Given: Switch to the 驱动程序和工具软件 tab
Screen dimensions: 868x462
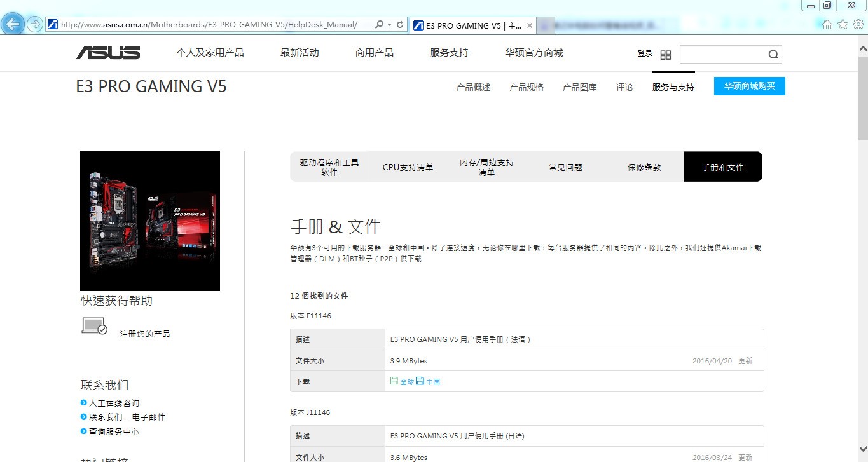Looking at the screenshot, I should [329, 167].
